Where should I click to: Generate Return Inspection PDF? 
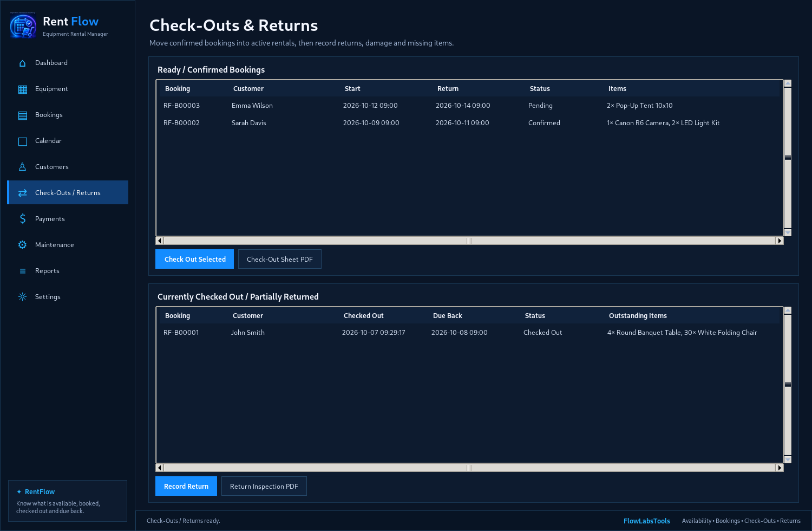pyautogui.click(x=264, y=486)
